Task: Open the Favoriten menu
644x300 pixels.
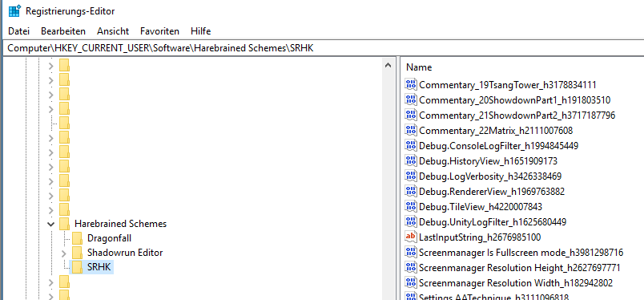Action: point(159,30)
